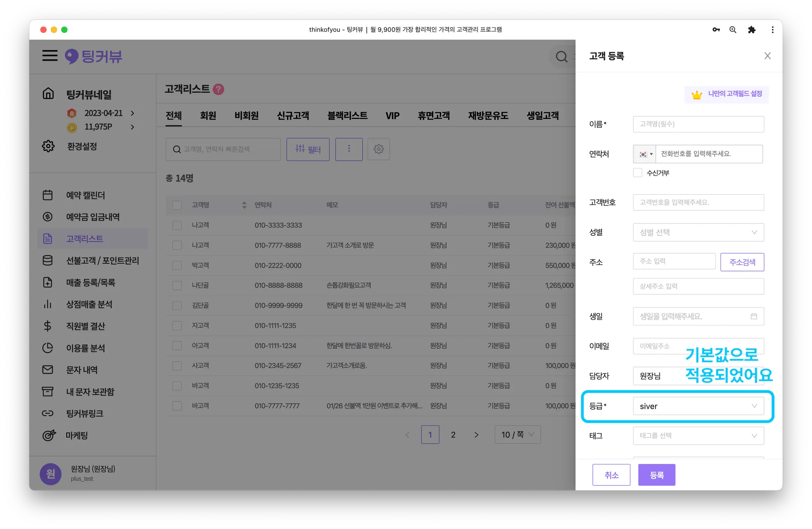Click the browser extensions puzzle icon

751,30
